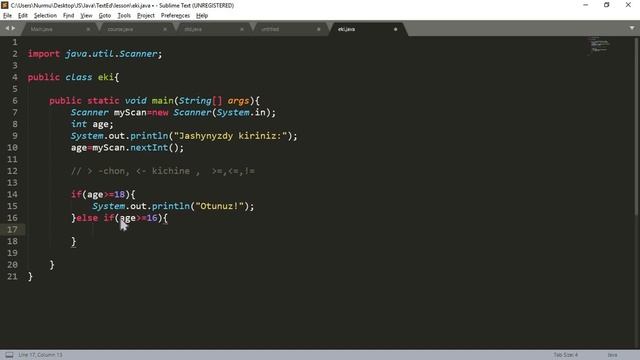Image resolution: width=640 pixels, height=360 pixels.
Task: Restore down the Sublime Text window
Action: tap(607, 5)
